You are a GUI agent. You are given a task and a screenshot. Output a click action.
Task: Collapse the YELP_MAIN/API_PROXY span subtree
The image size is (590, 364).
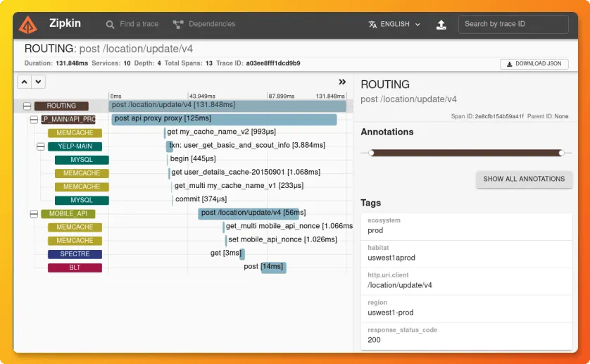coord(34,120)
